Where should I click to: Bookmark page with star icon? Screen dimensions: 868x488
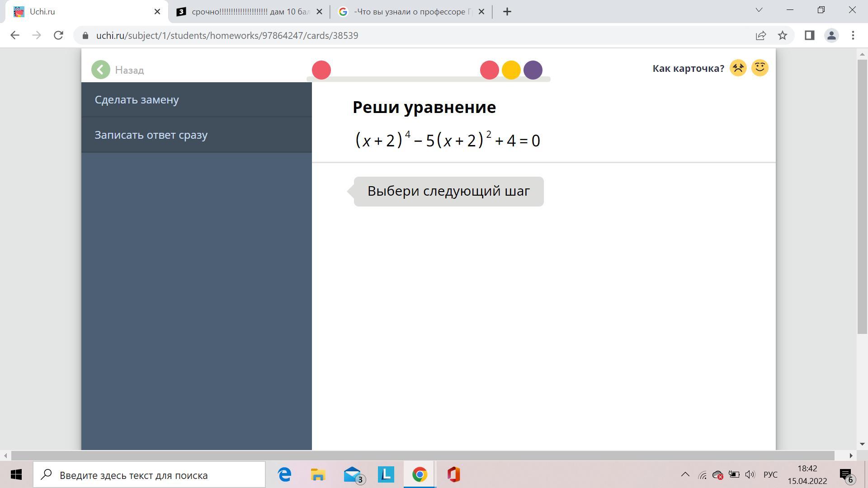(783, 35)
